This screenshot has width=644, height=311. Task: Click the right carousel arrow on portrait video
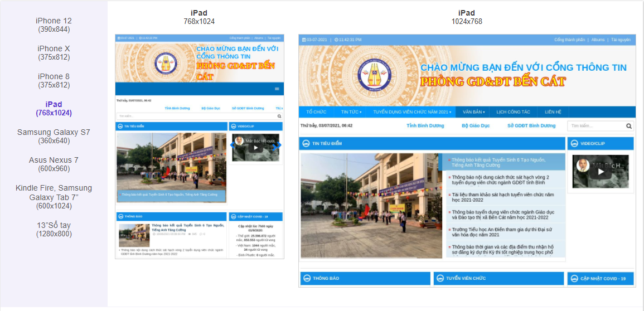[280, 145]
